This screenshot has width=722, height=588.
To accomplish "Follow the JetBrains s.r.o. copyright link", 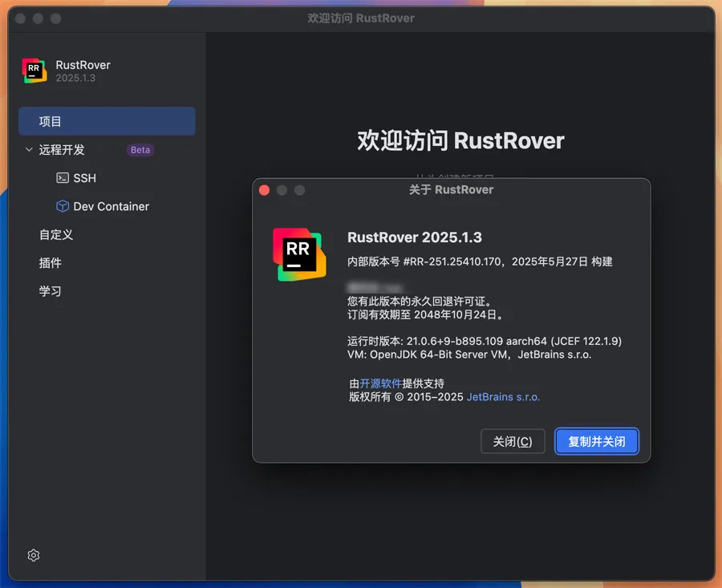I will point(503,396).
